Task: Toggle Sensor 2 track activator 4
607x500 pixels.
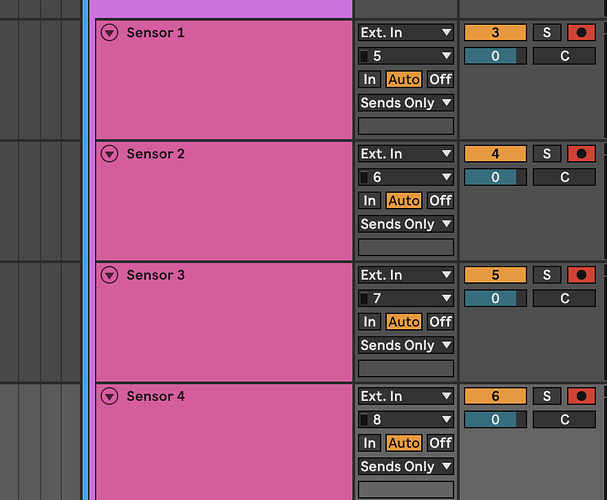Action: (x=495, y=154)
